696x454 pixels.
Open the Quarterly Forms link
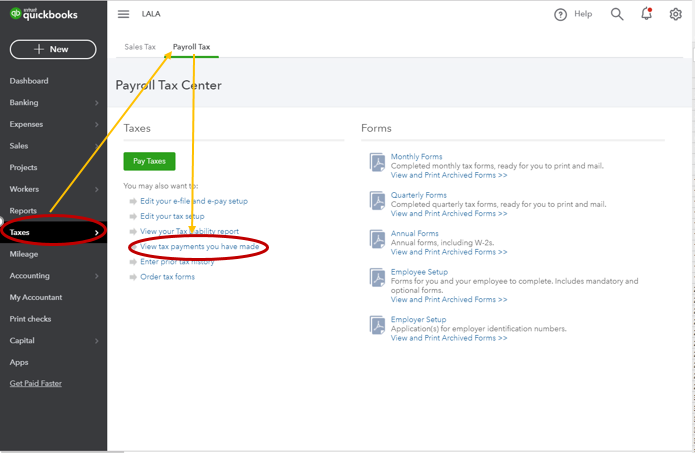click(419, 195)
